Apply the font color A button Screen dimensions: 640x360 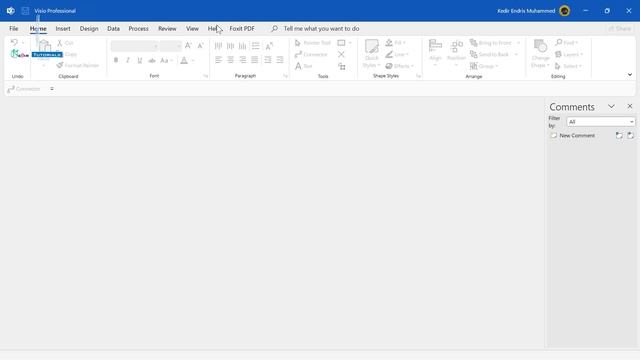(184, 60)
